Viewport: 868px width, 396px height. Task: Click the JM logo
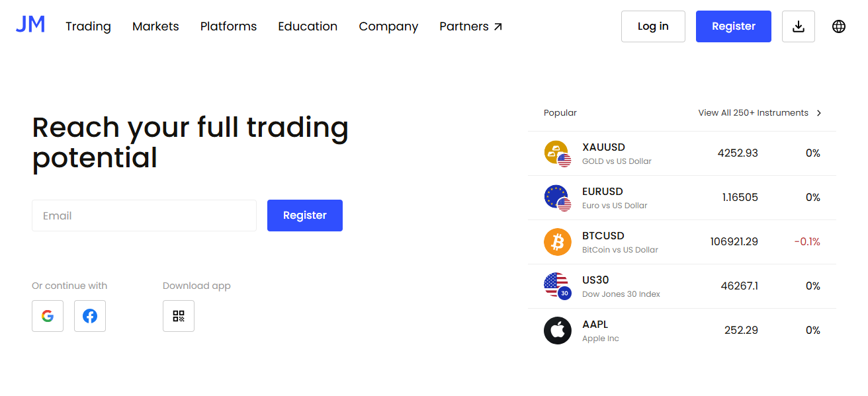pos(30,25)
